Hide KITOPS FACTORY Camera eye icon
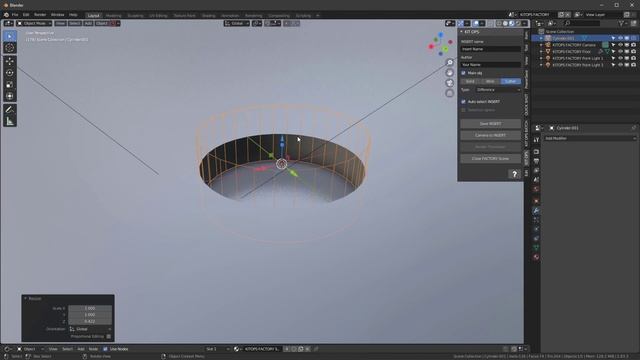This screenshot has width=640, height=360. tap(620, 45)
